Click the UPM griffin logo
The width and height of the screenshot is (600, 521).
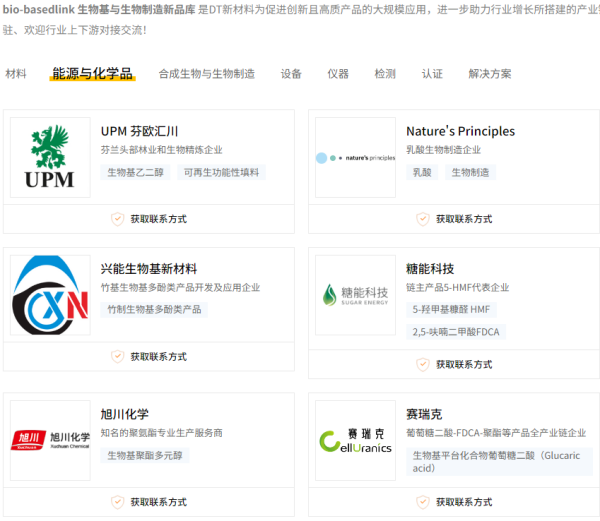click(50, 157)
